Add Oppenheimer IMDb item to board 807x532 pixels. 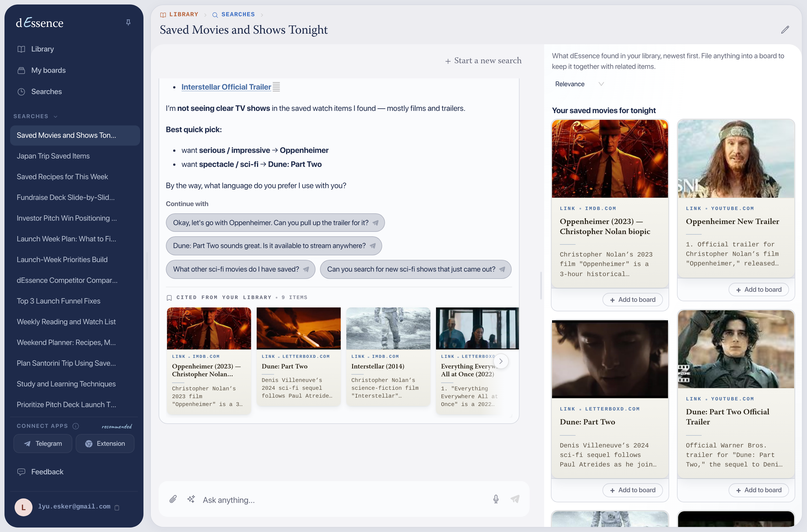tap(632, 300)
